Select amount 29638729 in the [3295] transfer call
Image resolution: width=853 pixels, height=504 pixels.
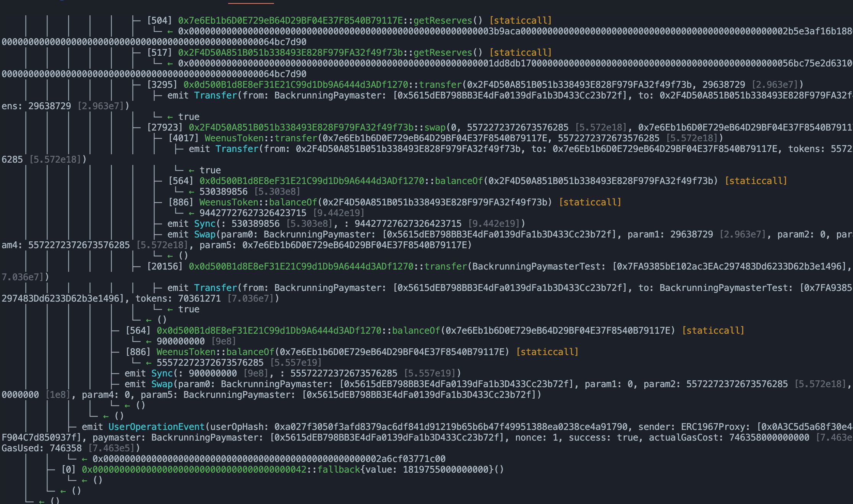(723, 84)
